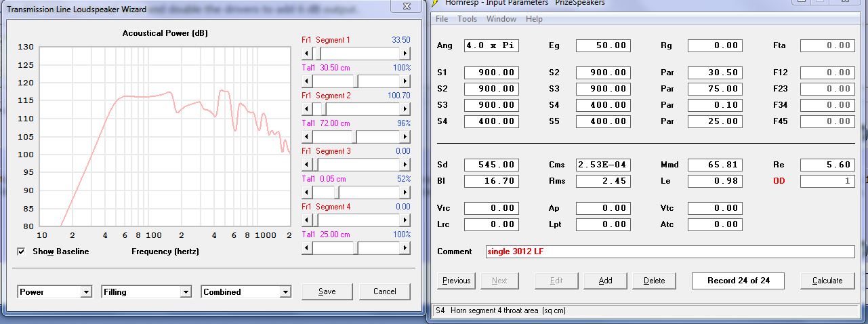Image resolution: width=868 pixels, height=324 pixels.
Task: Click the right arrow of Tal1 25.00 cm slider
Action: tap(405, 247)
